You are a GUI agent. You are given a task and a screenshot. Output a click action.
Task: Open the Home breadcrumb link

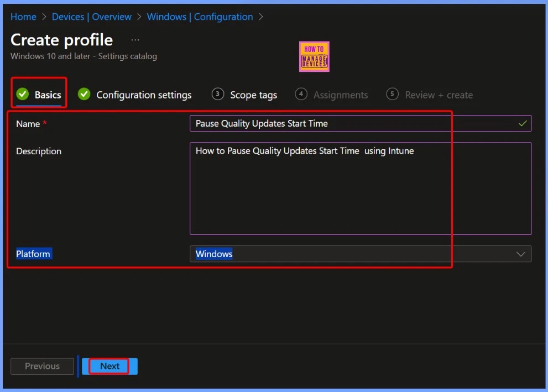tap(23, 17)
